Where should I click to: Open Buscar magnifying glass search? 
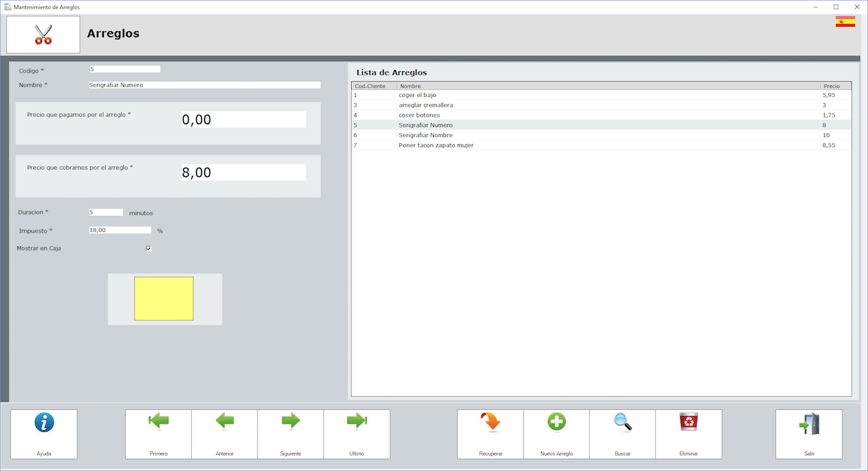tap(623, 422)
